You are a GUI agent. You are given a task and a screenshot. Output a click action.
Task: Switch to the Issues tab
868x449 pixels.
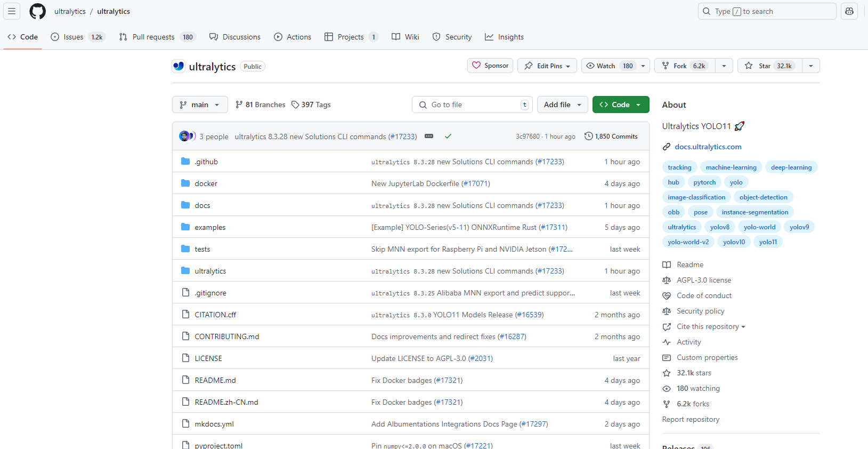tap(78, 37)
